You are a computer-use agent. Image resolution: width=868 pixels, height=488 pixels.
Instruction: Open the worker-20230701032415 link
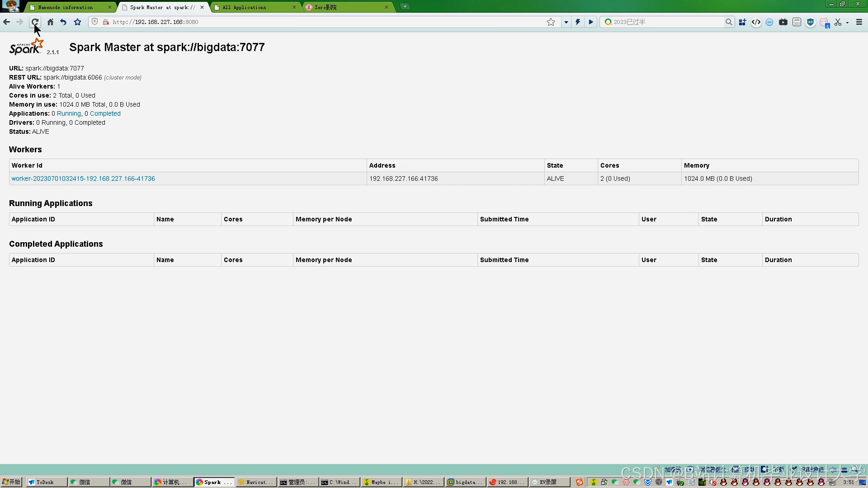[83, 178]
